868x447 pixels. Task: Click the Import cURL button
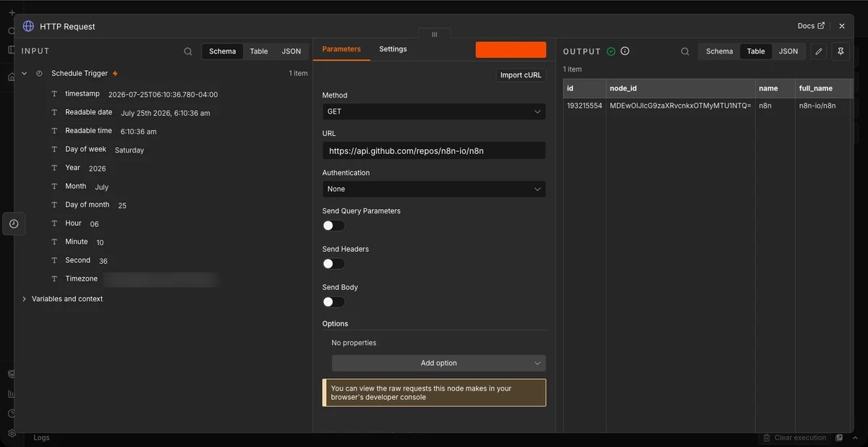(x=521, y=75)
